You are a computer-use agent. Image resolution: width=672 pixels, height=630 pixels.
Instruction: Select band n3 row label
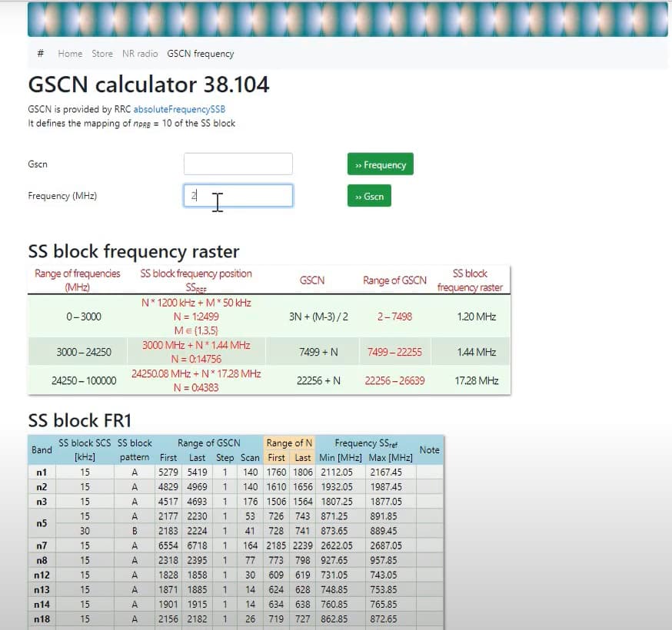[x=42, y=502]
